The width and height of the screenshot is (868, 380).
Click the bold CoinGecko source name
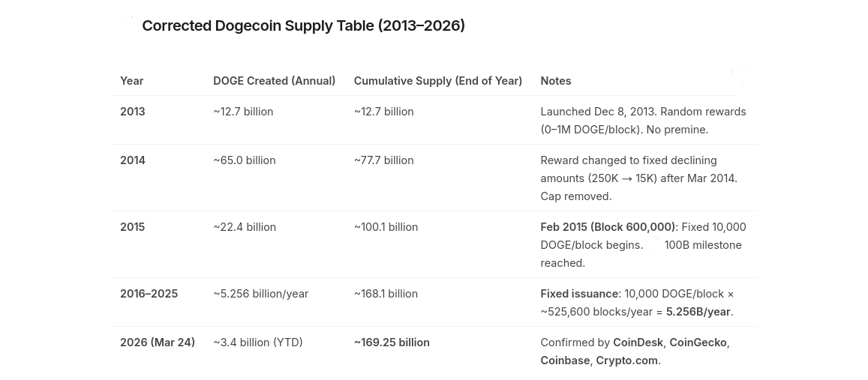pyautogui.click(x=698, y=343)
